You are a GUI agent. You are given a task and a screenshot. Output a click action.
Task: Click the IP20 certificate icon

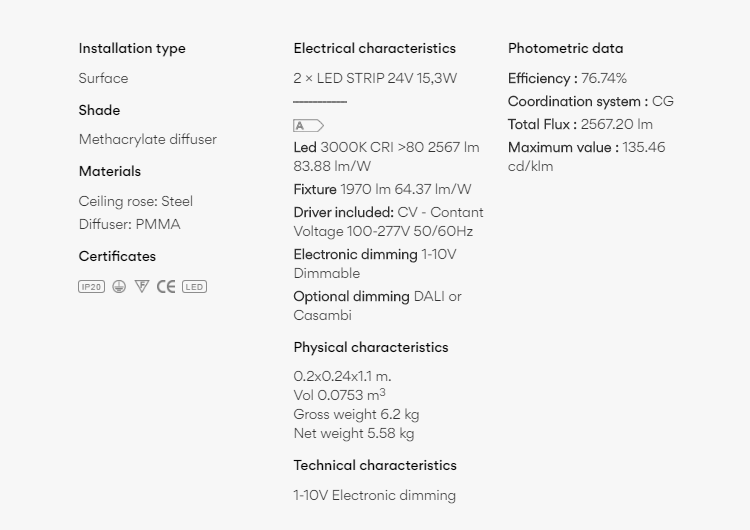[91, 287]
